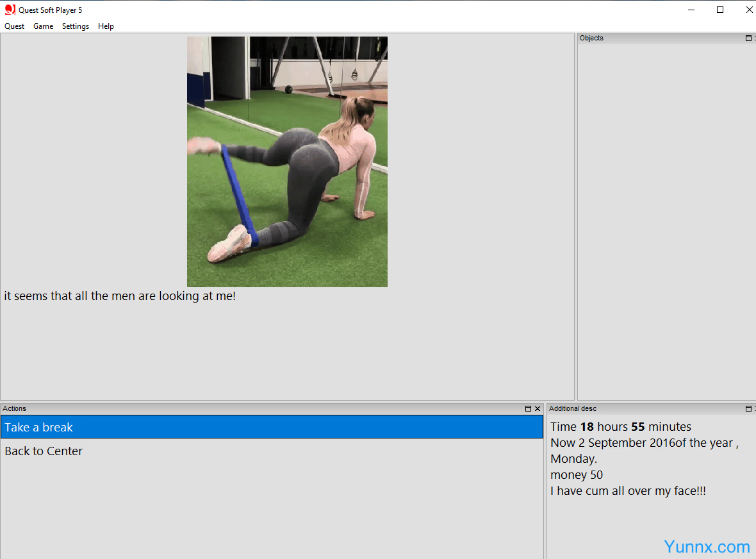Float the Additional desc panel
756x559 pixels.
[x=748, y=409]
